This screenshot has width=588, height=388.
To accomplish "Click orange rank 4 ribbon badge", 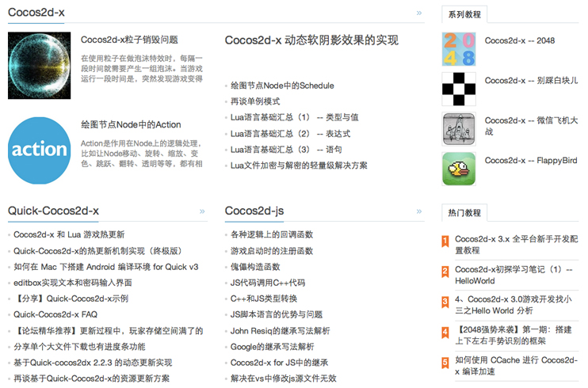I will tap(445, 333).
